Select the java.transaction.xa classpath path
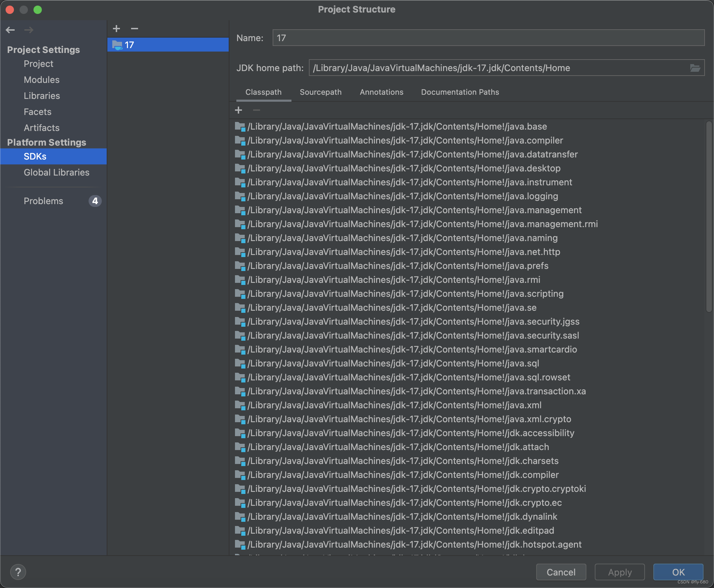Viewport: 714px width, 588px height. [x=417, y=391]
